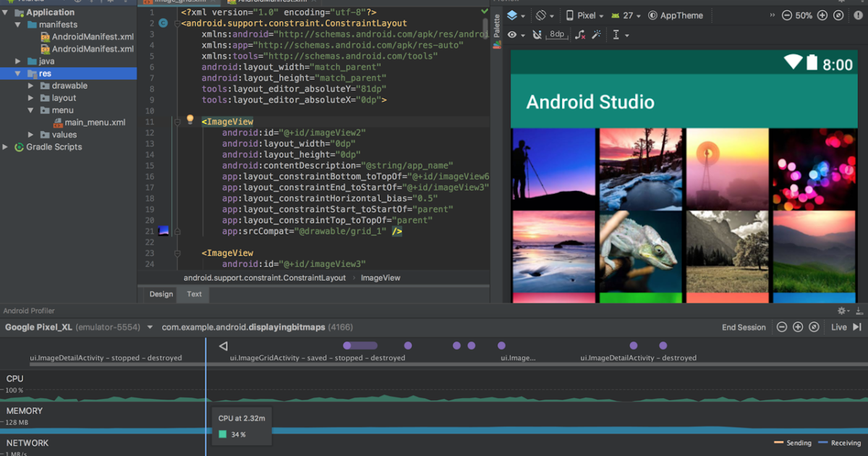Click the orientation icon in the layout toolbar
Image resolution: width=868 pixels, height=456 pixels.
(540, 15)
